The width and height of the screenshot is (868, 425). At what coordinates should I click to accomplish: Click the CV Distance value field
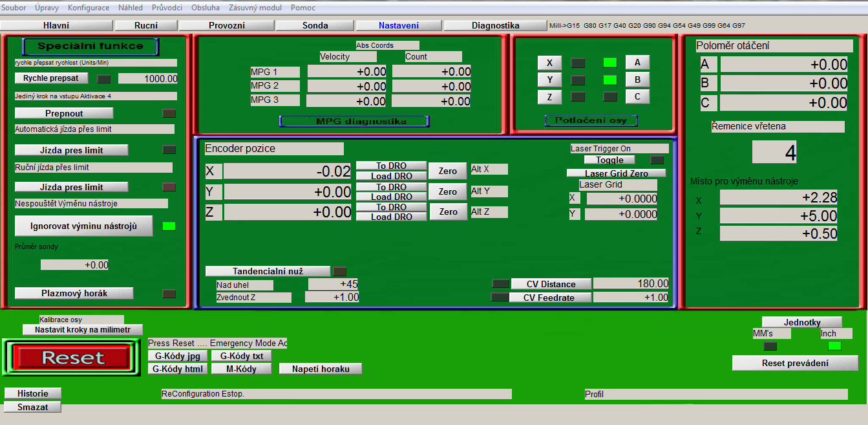[x=631, y=283]
